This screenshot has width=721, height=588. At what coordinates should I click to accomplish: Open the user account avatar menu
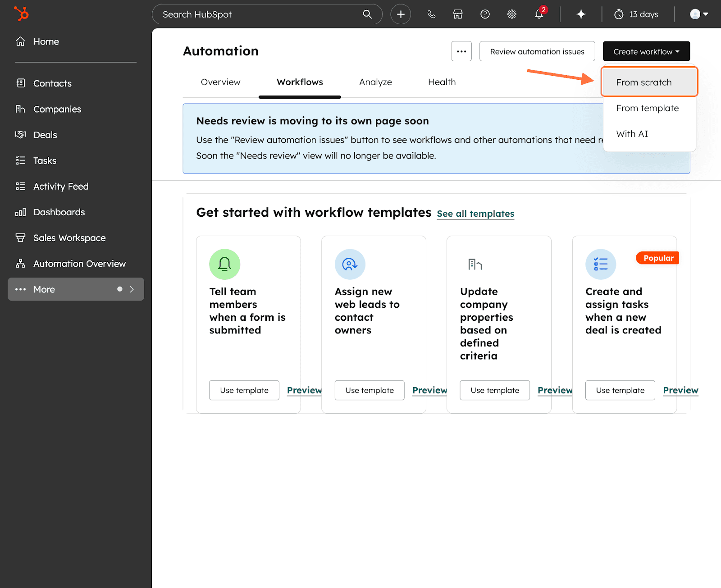coord(699,14)
